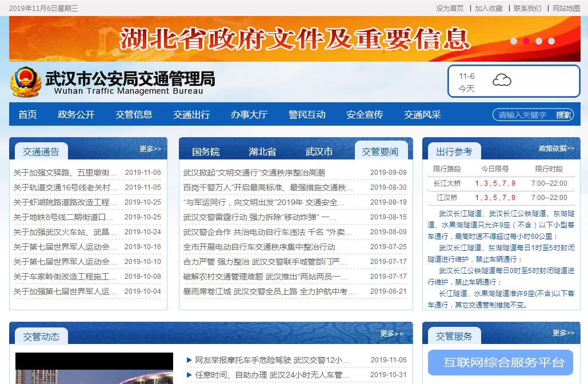Click the keyword search input field
This screenshot has width=588, height=384.
(523, 115)
